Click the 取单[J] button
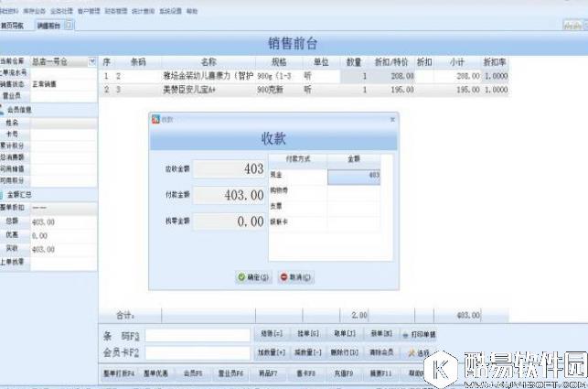588x389 pixels. point(345,333)
